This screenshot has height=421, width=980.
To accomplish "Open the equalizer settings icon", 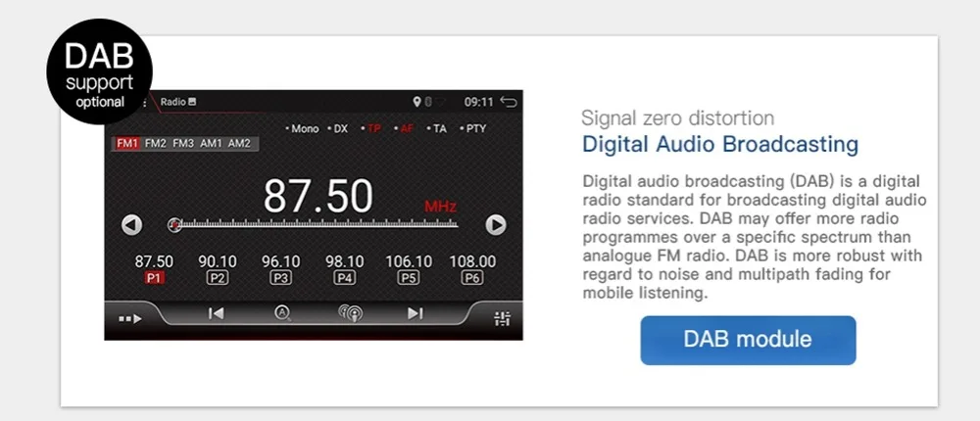I will 502,318.
